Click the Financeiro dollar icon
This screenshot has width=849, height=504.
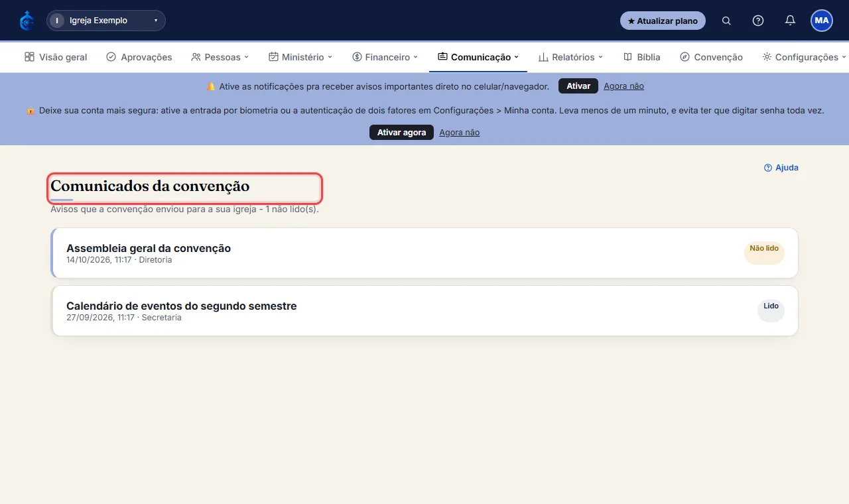[x=357, y=57]
